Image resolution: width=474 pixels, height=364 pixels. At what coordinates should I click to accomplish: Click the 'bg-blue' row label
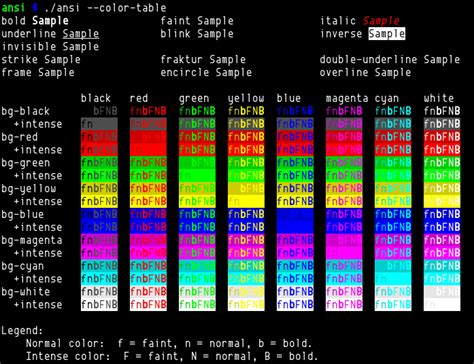pos(23,214)
